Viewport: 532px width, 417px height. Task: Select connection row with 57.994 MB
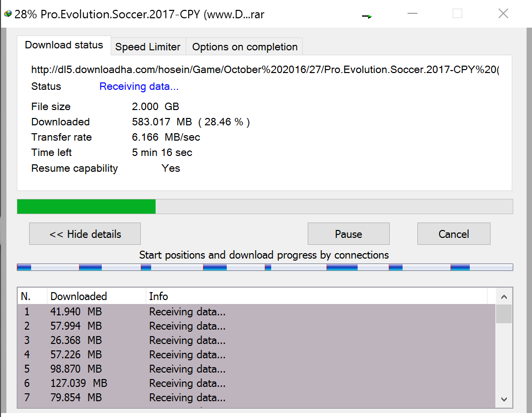coord(256,326)
